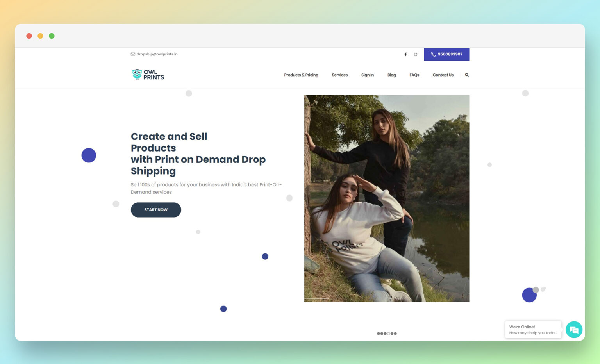Open the Products & Pricing menu
The height and width of the screenshot is (364, 600).
(x=301, y=75)
